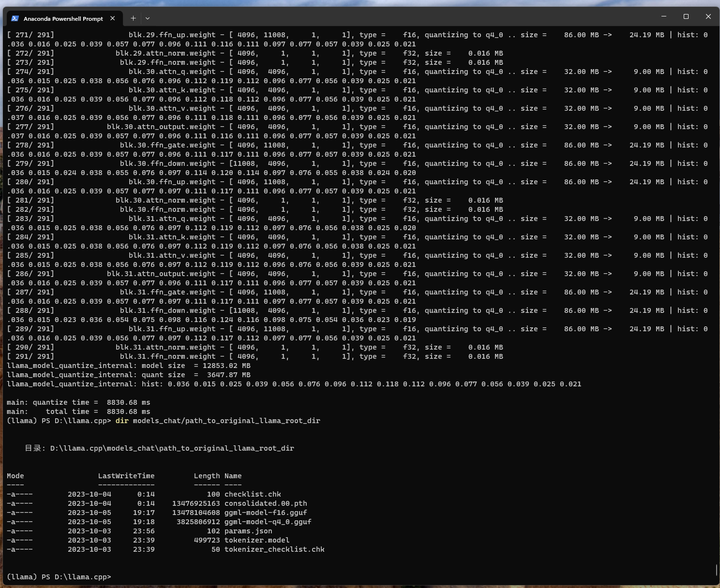Minimize the terminal window
The image size is (720, 588).
pyautogui.click(x=664, y=17)
